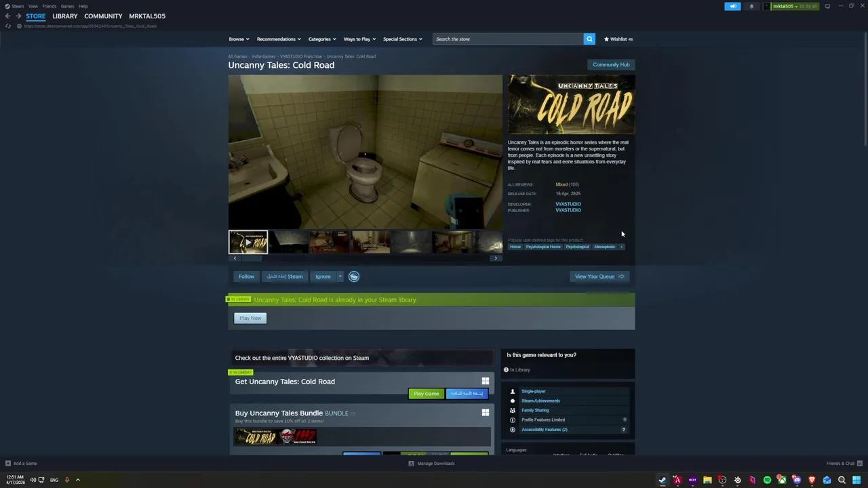
Task: Open the Wishlist link
Action: [618, 39]
